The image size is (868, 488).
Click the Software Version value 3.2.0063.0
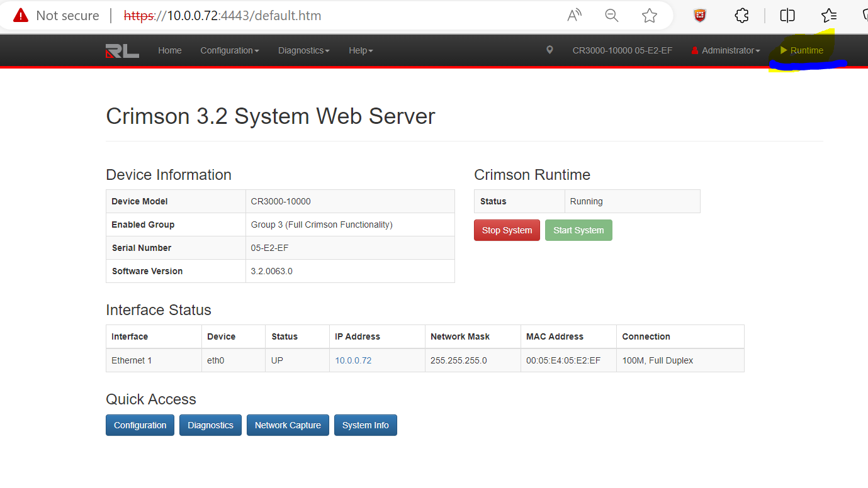click(271, 271)
